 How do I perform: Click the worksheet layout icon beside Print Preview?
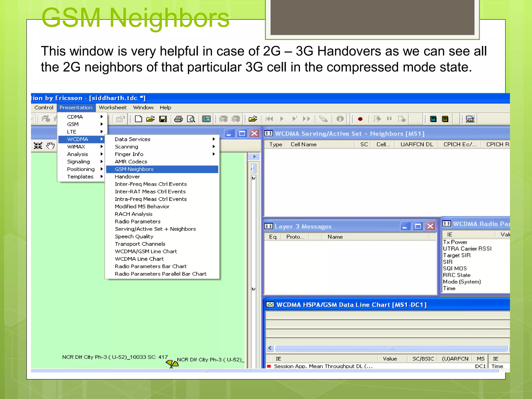207,119
